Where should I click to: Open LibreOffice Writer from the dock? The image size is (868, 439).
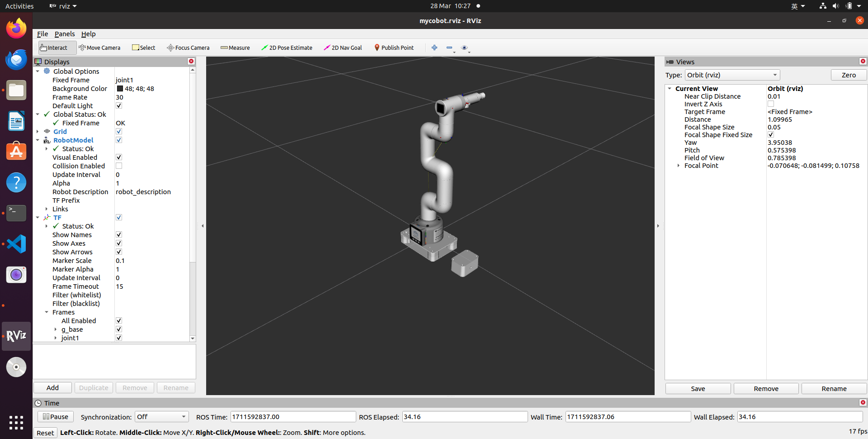pos(16,121)
